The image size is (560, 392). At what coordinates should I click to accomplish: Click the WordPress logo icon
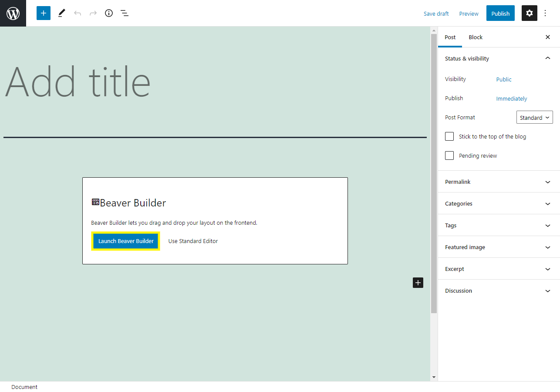pyautogui.click(x=13, y=13)
